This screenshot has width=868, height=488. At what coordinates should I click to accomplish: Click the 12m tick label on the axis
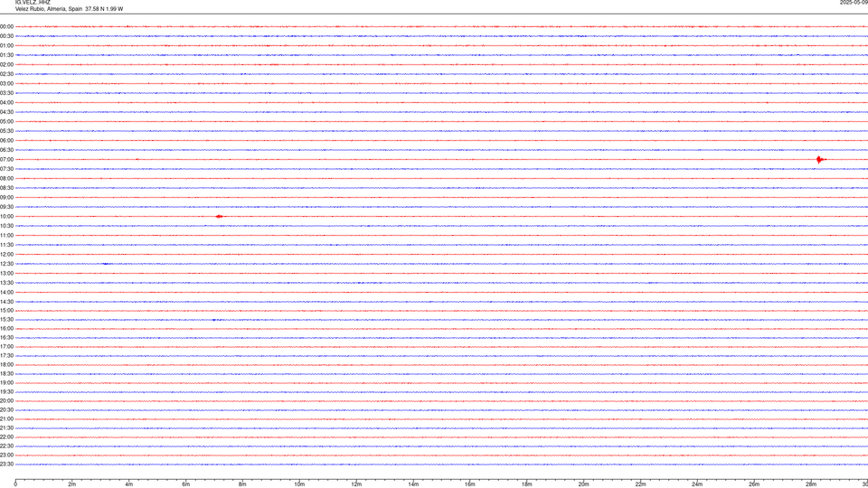(356, 484)
